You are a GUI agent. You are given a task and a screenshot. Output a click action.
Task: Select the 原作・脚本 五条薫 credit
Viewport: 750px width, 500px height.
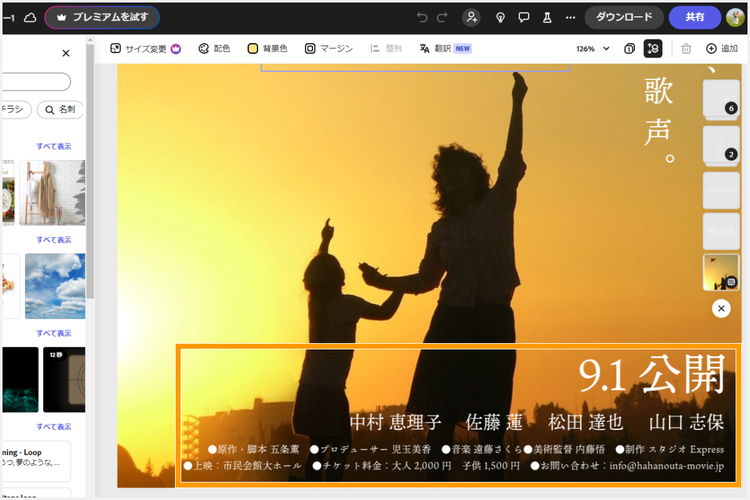pyautogui.click(x=254, y=449)
